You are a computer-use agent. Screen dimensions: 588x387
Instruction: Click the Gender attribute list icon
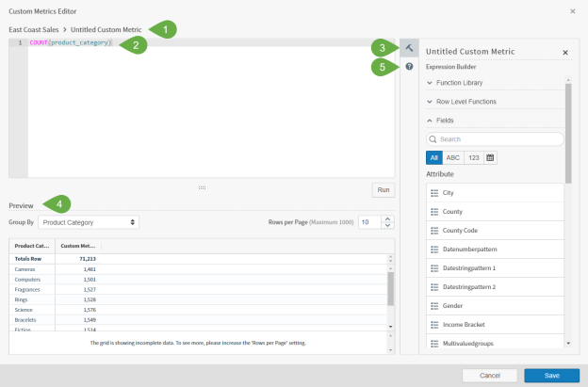coord(433,305)
